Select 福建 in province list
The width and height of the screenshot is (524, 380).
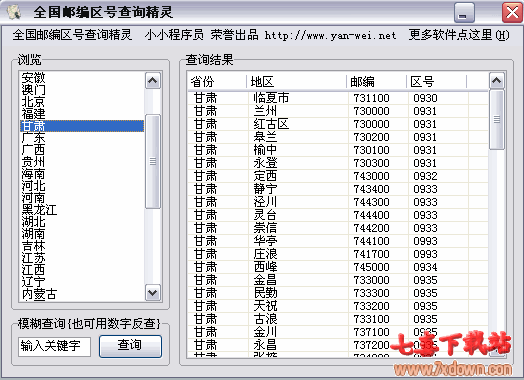[x=82, y=114]
